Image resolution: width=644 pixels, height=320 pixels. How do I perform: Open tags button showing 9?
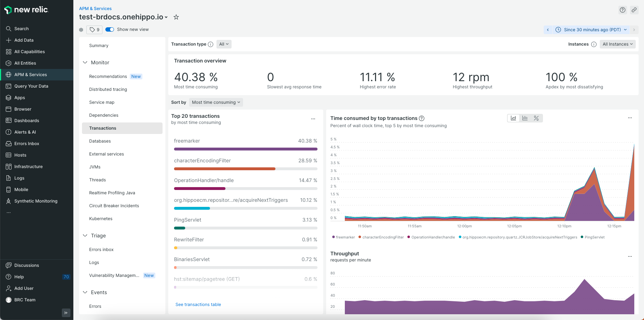(x=94, y=30)
